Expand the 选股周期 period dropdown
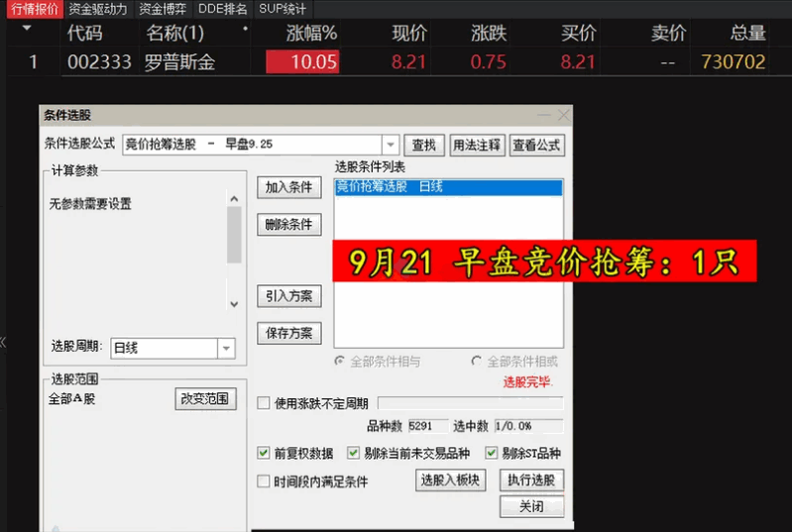The height and width of the screenshot is (532, 792). (226, 349)
